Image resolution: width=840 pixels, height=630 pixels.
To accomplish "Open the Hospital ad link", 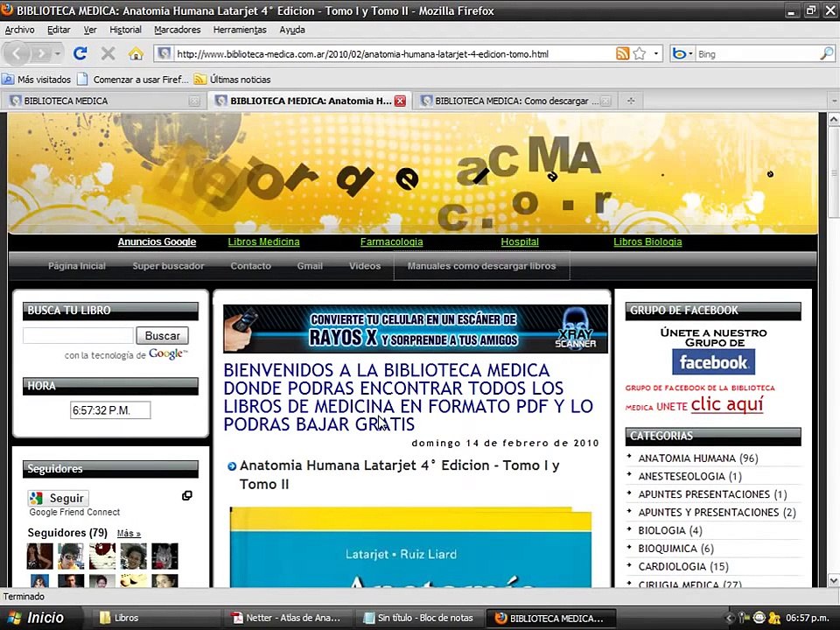I will click(x=520, y=241).
